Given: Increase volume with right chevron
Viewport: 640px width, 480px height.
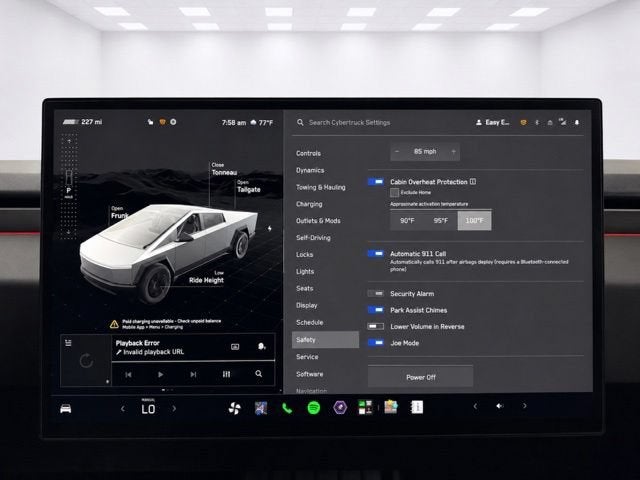Looking at the screenshot, I should pyautogui.click(x=524, y=406).
